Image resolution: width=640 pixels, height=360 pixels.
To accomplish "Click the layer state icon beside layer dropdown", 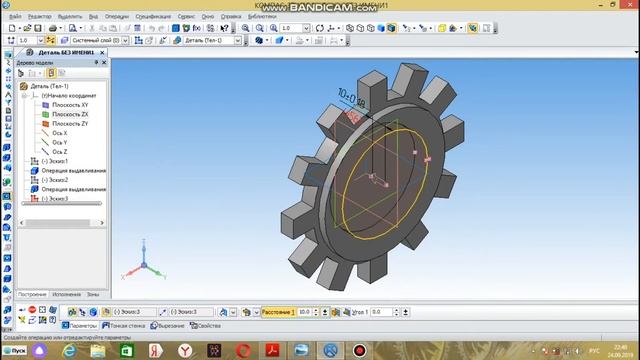I will click(64, 40).
